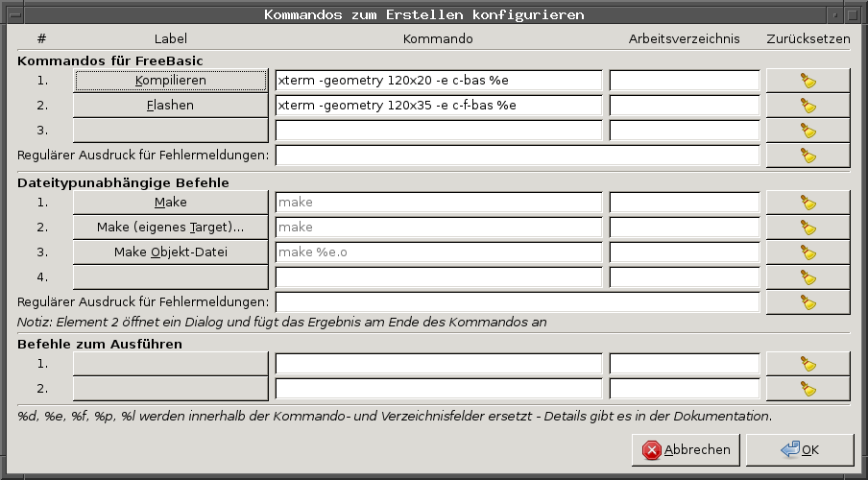This screenshot has height=480, width=868.
Task: Reset the Kompilieren command row with broom icon
Action: point(808,81)
